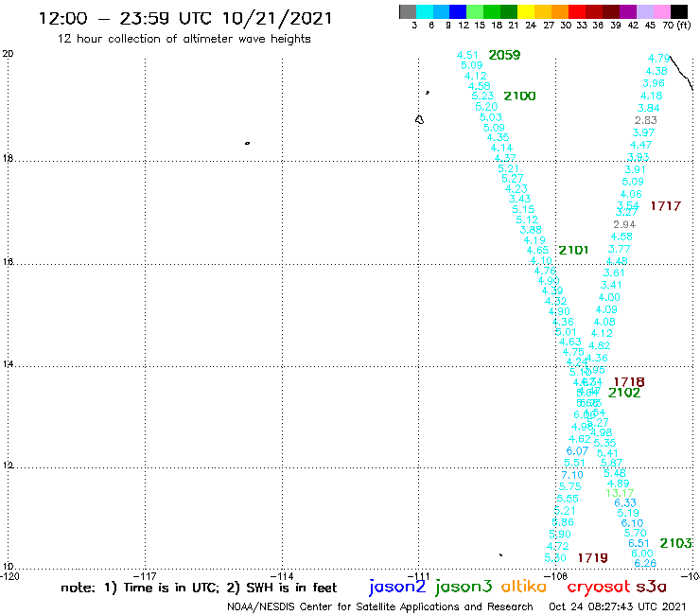
Task: Select the yellow legend swatch
Action: coord(526,11)
